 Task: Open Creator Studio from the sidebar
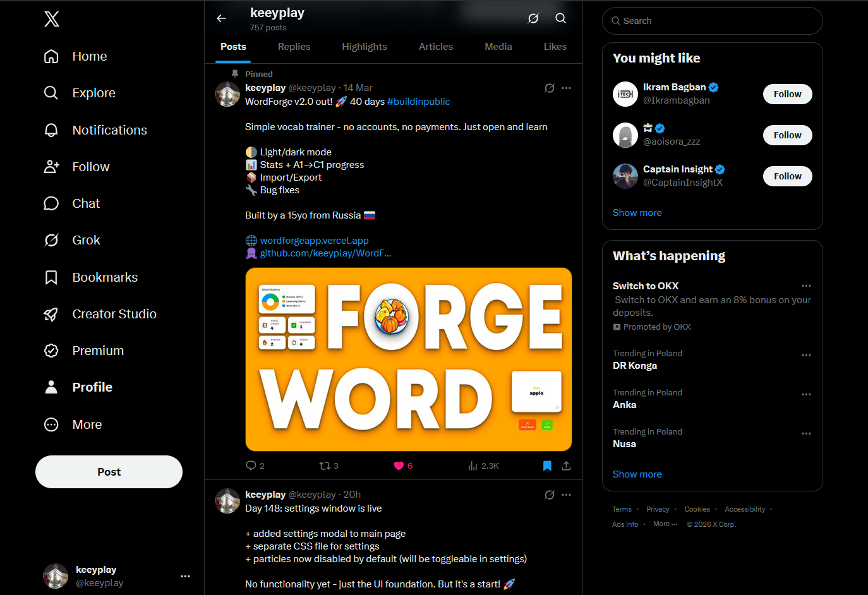tap(100, 314)
